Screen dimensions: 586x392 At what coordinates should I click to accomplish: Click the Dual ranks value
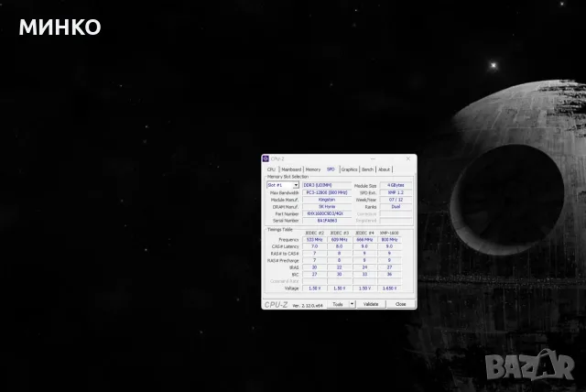tap(396, 207)
